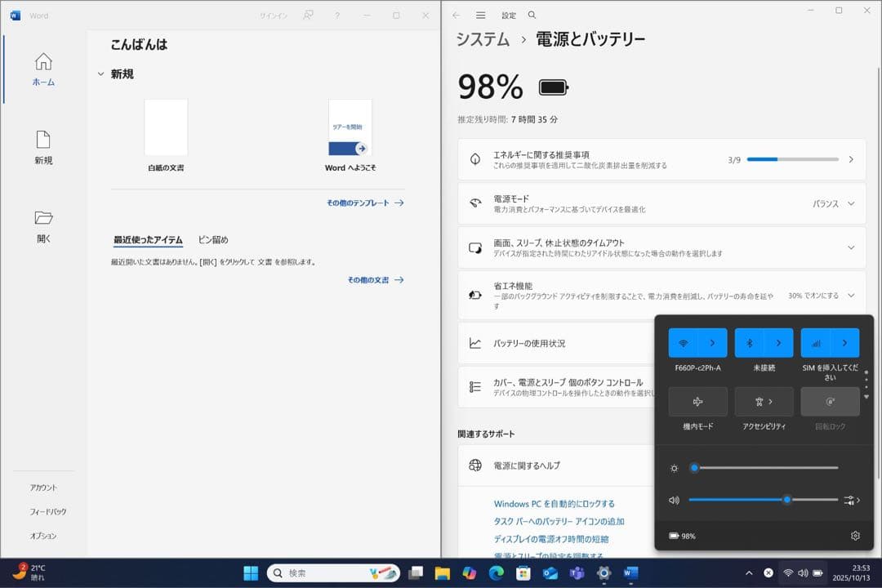The height and width of the screenshot is (588, 882).
Task: Open the sound output selector beside volume slider
Action: 852,500
